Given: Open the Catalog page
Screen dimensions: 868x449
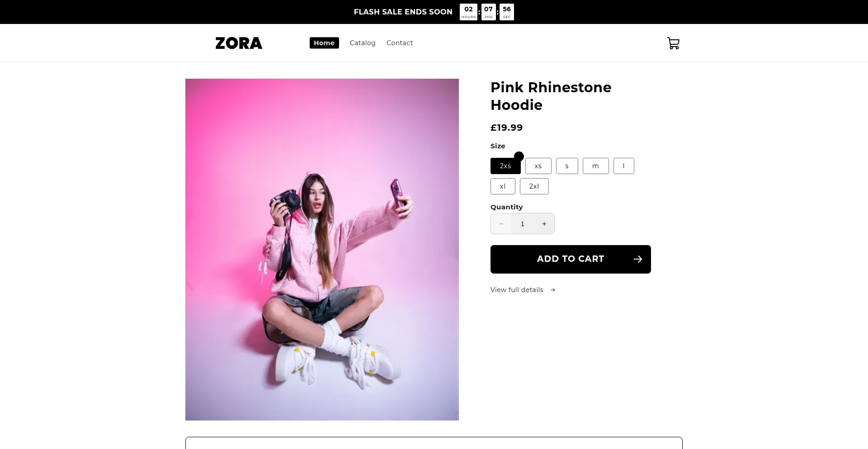Looking at the screenshot, I should 363,43.
